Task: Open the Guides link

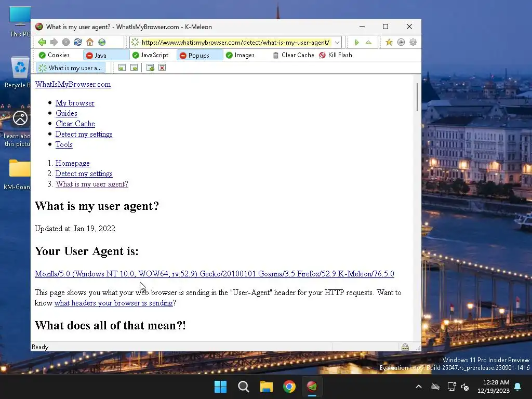Action: (x=66, y=113)
